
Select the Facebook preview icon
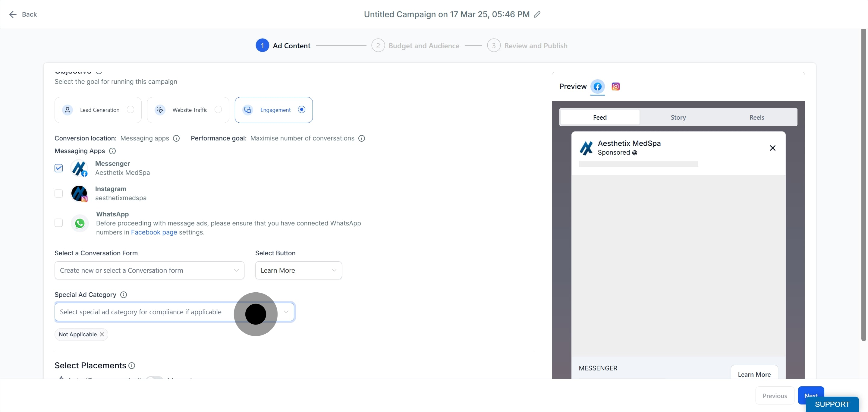[597, 86]
